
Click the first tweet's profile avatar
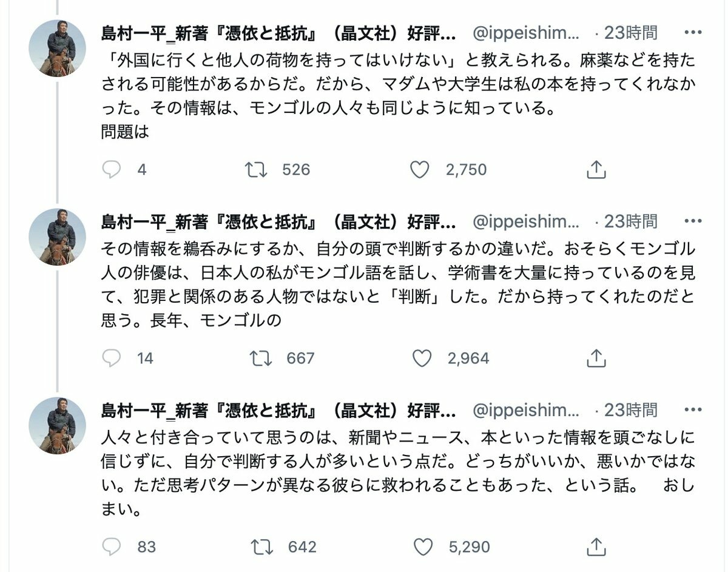58,49
